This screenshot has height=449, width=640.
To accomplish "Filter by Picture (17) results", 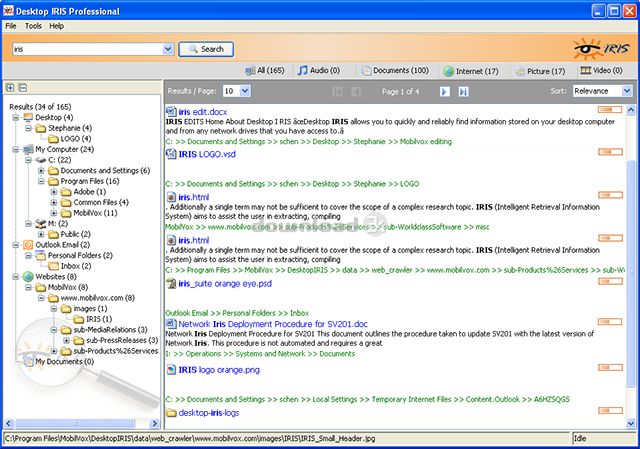I will [540, 71].
